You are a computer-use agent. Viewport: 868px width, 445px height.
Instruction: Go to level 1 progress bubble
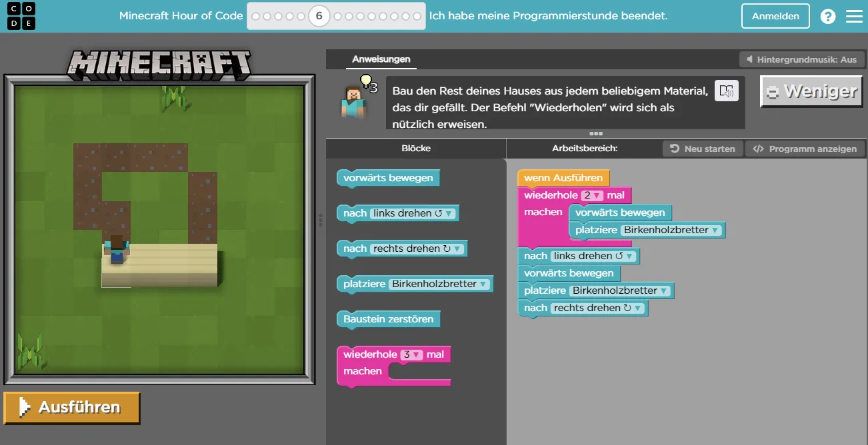pos(255,16)
